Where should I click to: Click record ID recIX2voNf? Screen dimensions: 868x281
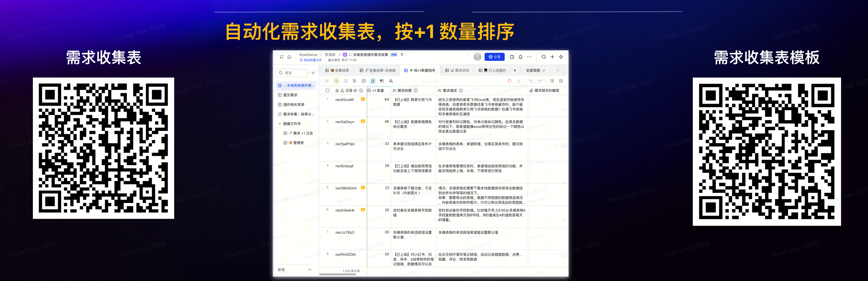pyautogui.click(x=344, y=100)
